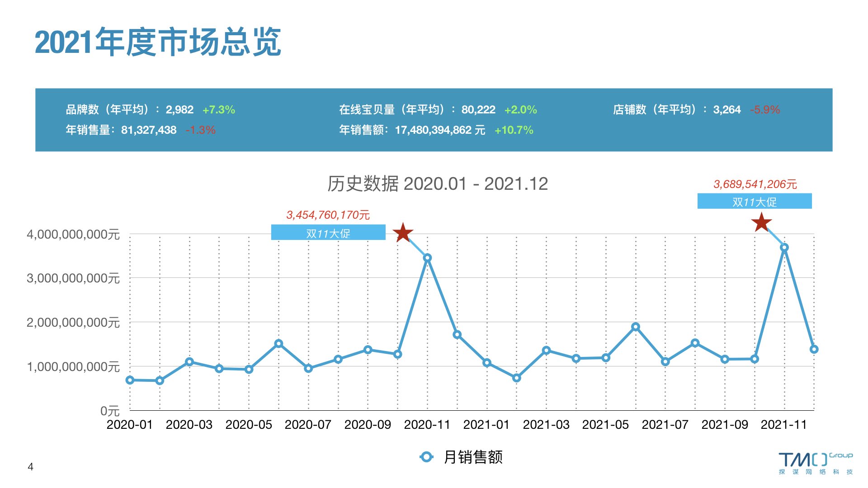
Task: Click the 3,454,760,170元 red value text
Action: click(x=328, y=215)
